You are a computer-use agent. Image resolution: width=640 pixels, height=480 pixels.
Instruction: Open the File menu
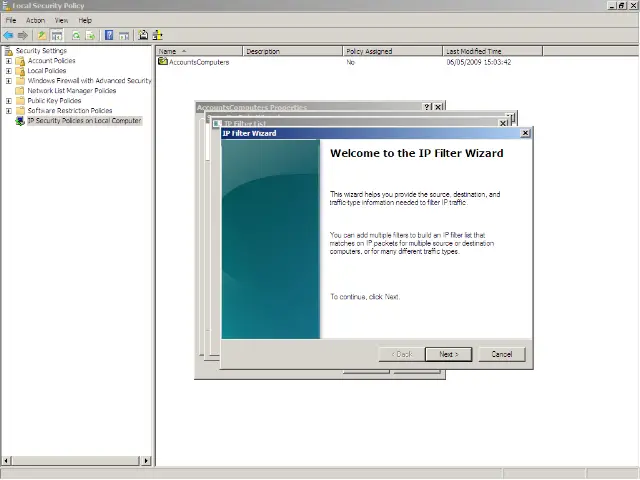tap(11, 20)
